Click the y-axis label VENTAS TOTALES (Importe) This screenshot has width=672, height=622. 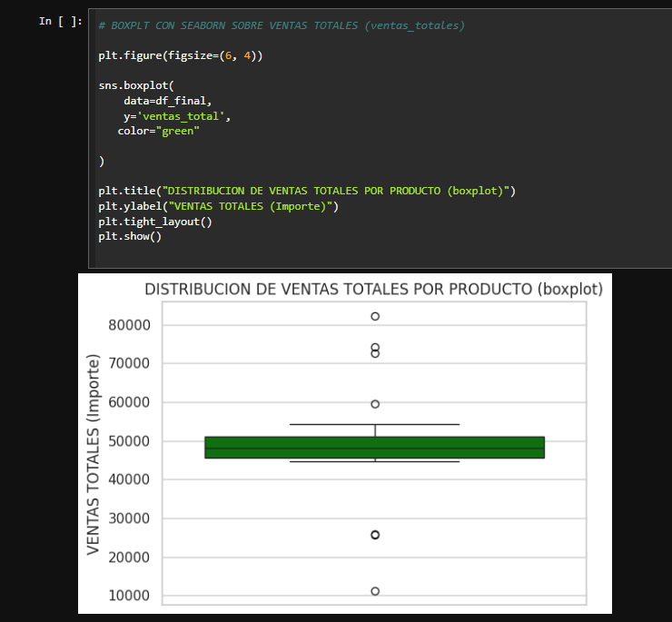click(x=93, y=454)
